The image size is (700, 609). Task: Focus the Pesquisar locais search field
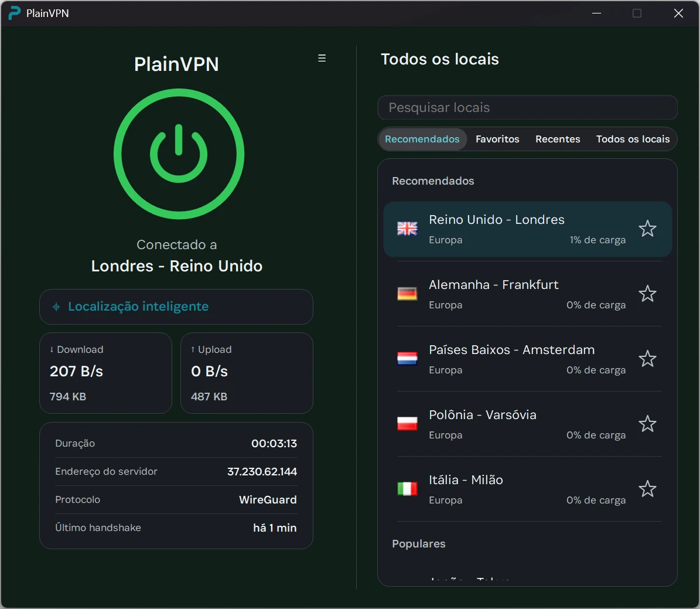pyautogui.click(x=527, y=107)
